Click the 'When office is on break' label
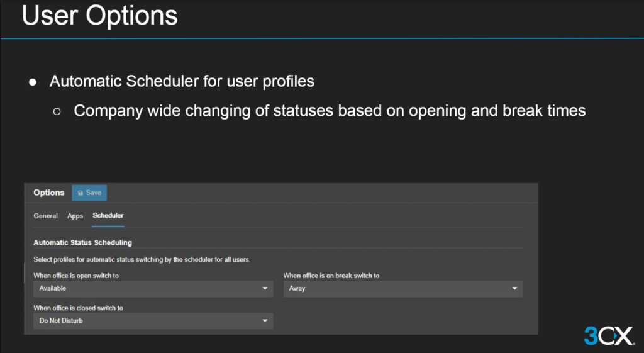 pyautogui.click(x=331, y=276)
